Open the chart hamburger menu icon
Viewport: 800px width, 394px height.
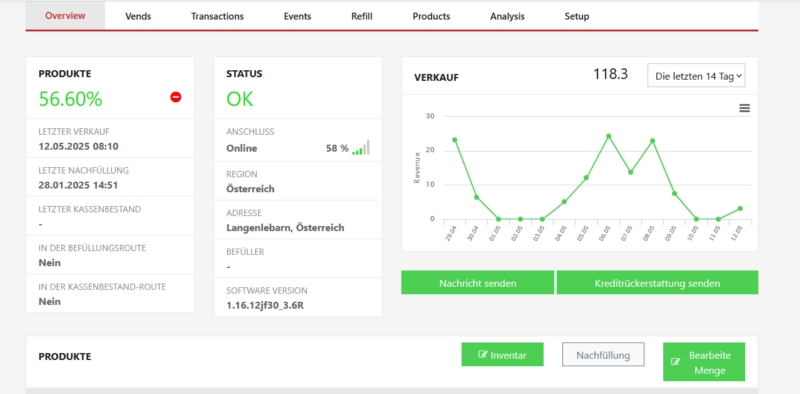744,108
